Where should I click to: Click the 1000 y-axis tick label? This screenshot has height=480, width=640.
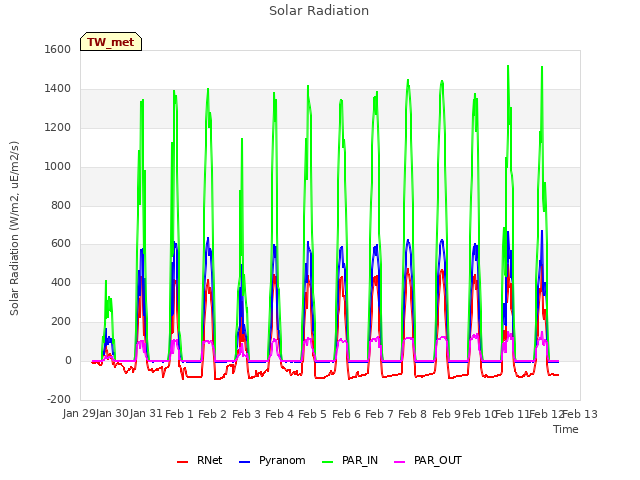(x=58, y=167)
